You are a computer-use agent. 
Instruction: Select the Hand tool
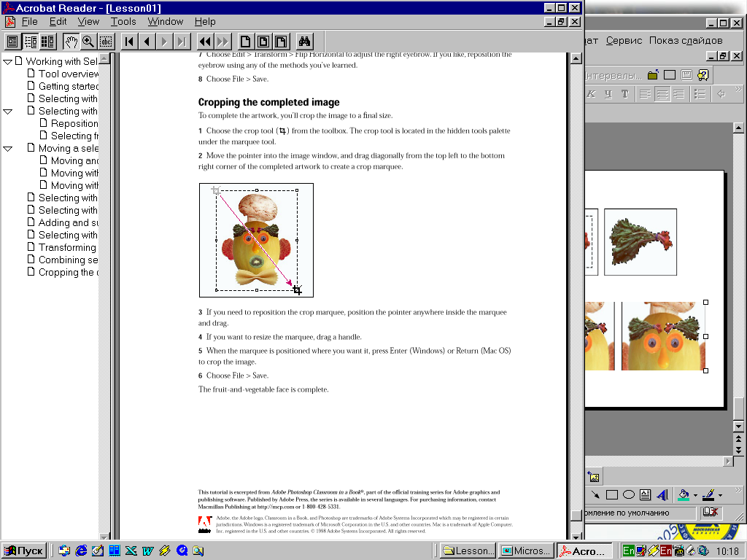pyautogui.click(x=71, y=42)
